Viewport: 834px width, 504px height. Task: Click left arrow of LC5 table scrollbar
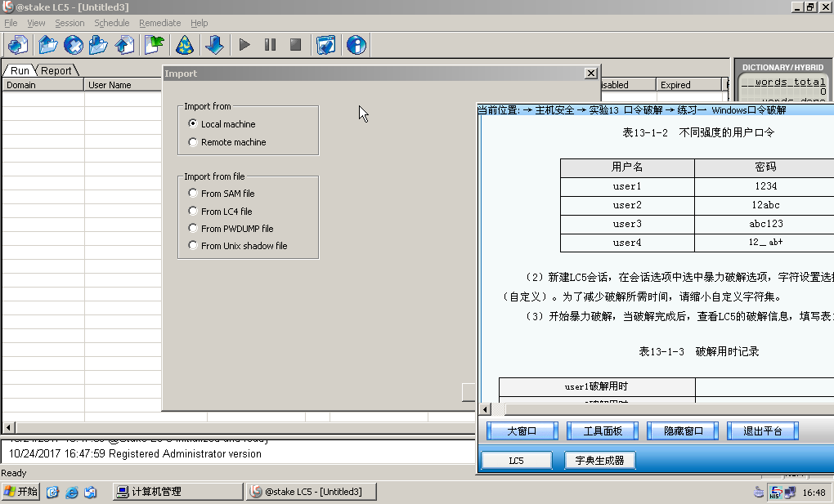click(x=8, y=427)
